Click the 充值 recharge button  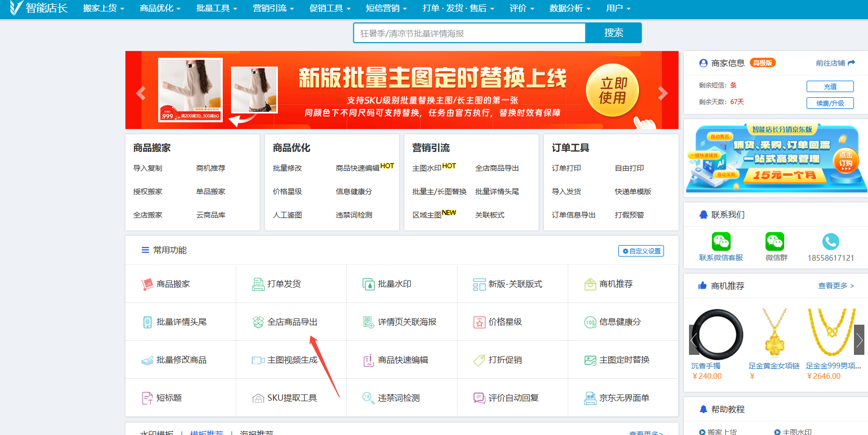tap(830, 86)
